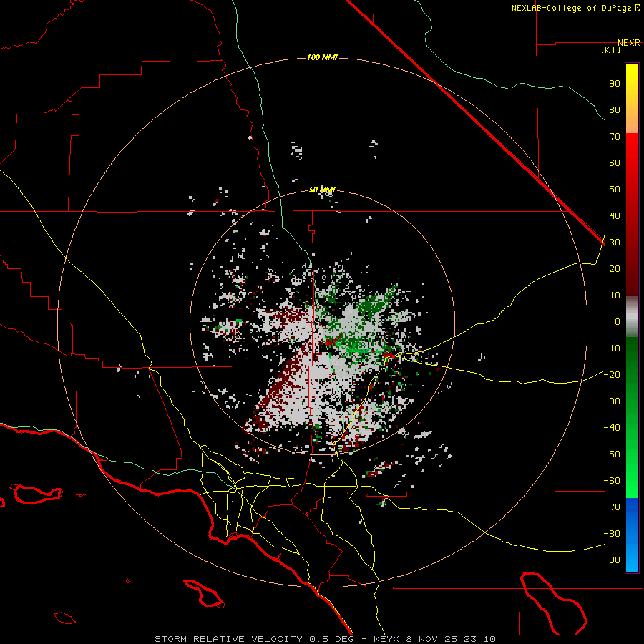Select the -70 value on the velocity scale
This screenshot has height=644, width=644.
[x=612, y=507]
